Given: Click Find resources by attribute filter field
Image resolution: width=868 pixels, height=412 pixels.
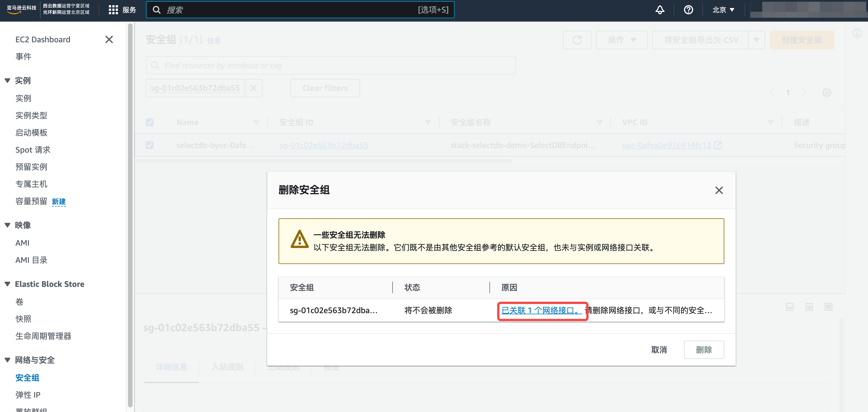Looking at the screenshot, I should (331, 65).
